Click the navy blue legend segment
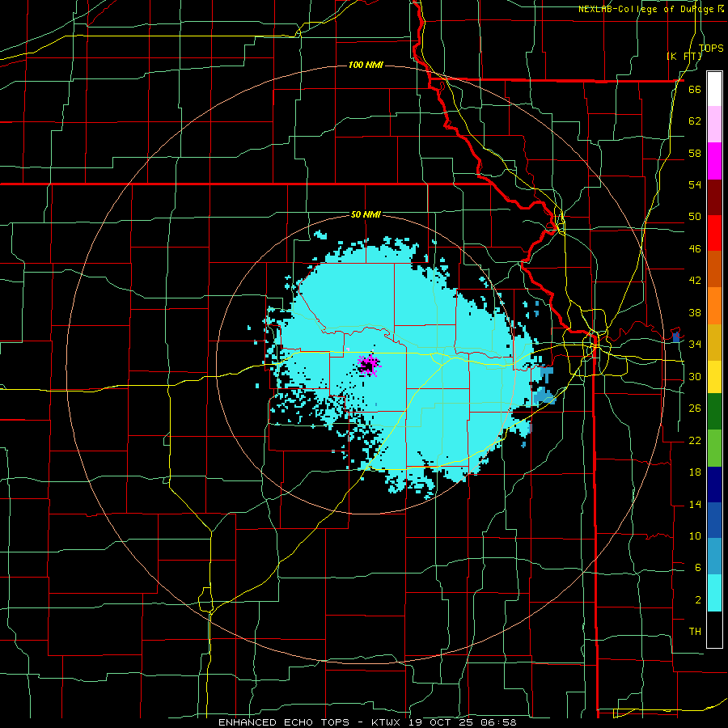The width and height of the screenshot is (728, 728). pyautogui.click(x=714, y=485)
